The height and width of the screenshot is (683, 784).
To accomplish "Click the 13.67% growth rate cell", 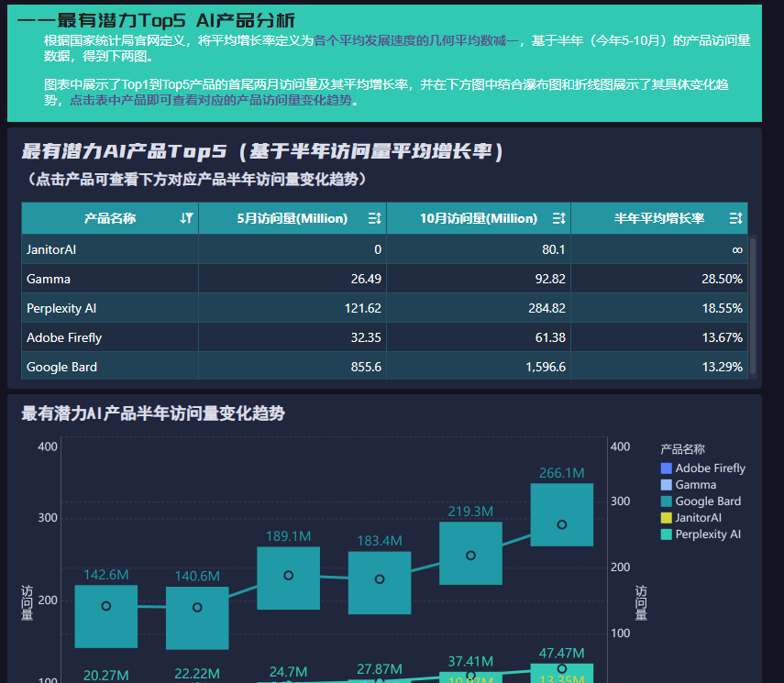I will coord(659,337).
